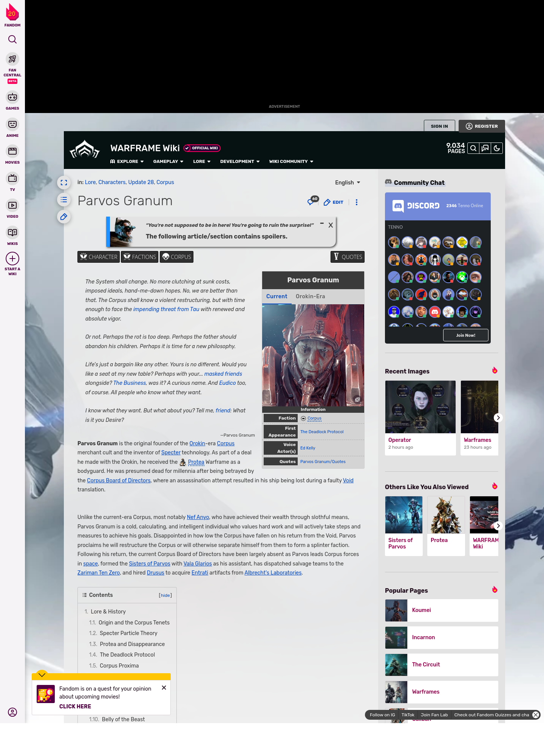Open the wiki Discuss icon in header
The height and width of the screenshot is (756, 544).
click(485, 148)
